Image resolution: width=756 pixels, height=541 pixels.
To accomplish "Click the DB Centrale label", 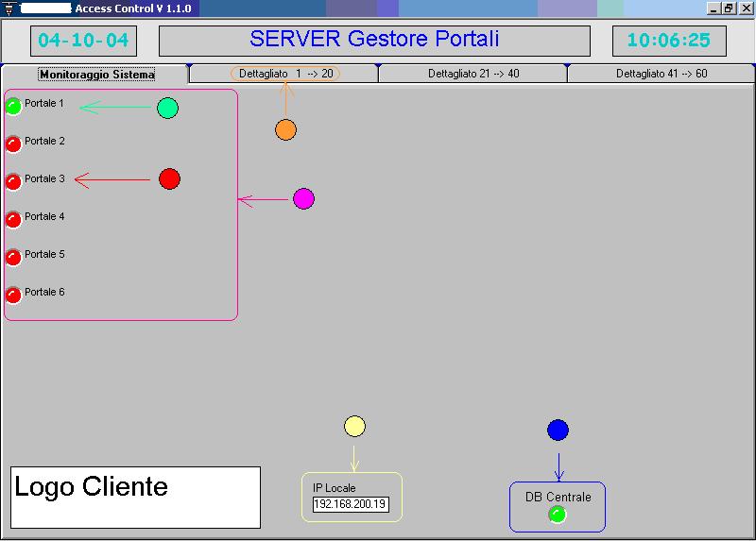I will tap(558, 498).
